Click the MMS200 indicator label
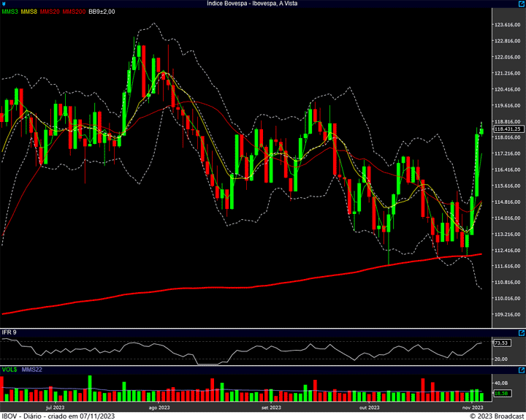 [x=74, y=12]
